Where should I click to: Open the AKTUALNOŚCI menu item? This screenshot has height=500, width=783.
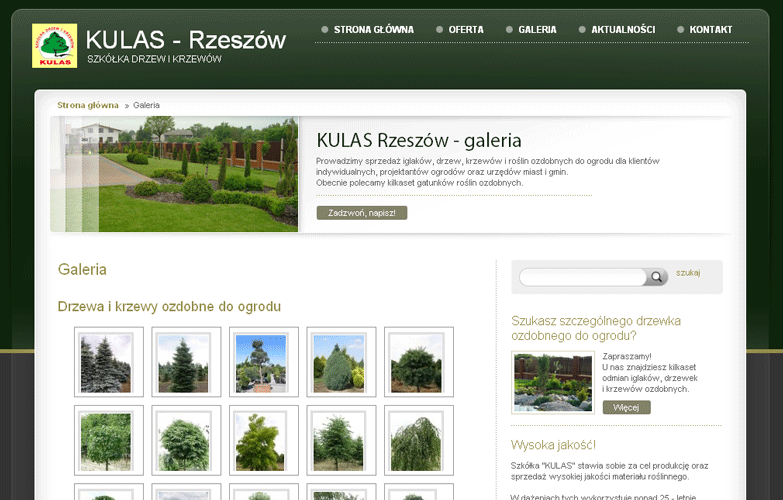point(623,29)
